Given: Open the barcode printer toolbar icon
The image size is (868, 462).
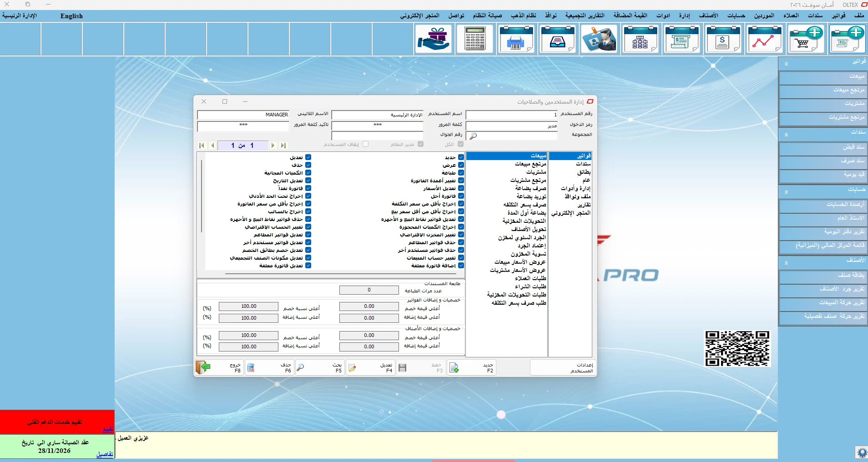Looking at the screenshot, I should pos(516,39).
